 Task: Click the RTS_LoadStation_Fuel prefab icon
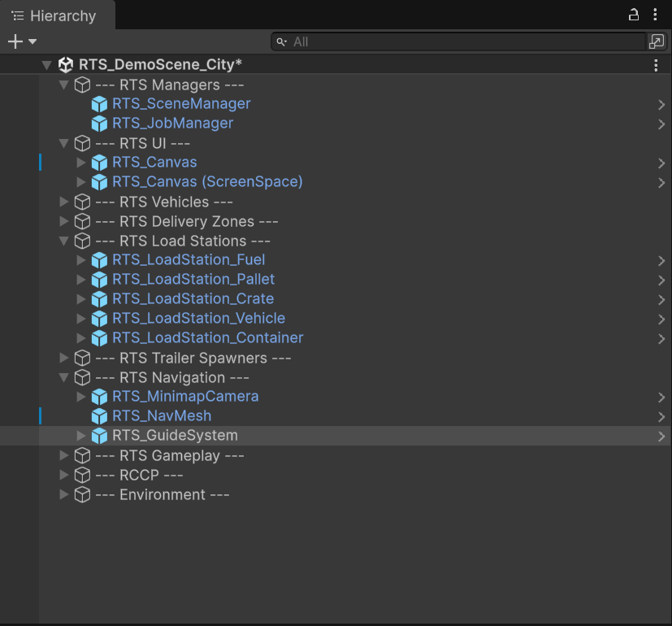click(x=99, y=260)
